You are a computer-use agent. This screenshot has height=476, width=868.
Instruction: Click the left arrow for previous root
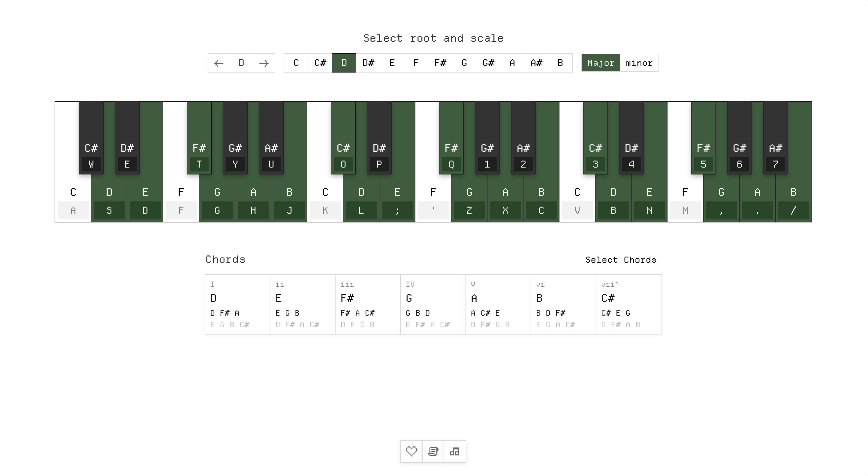point(219,63)
